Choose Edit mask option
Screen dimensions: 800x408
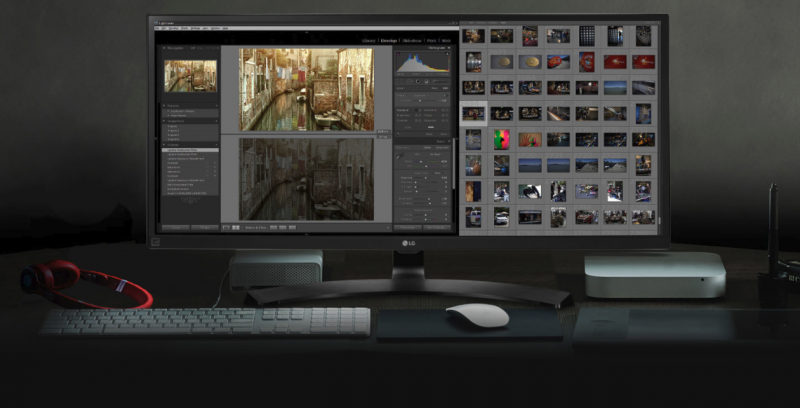click(445, 88)
